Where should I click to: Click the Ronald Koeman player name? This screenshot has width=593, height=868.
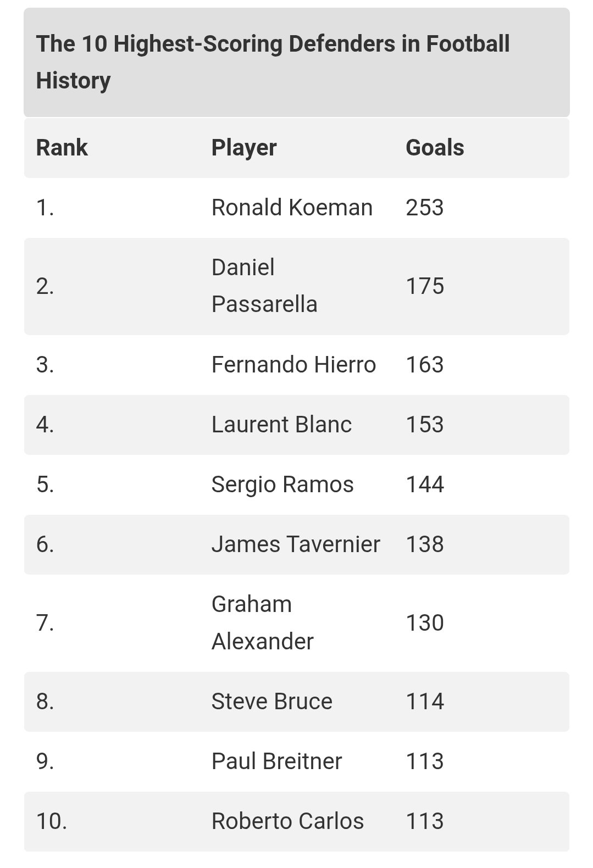292,208
